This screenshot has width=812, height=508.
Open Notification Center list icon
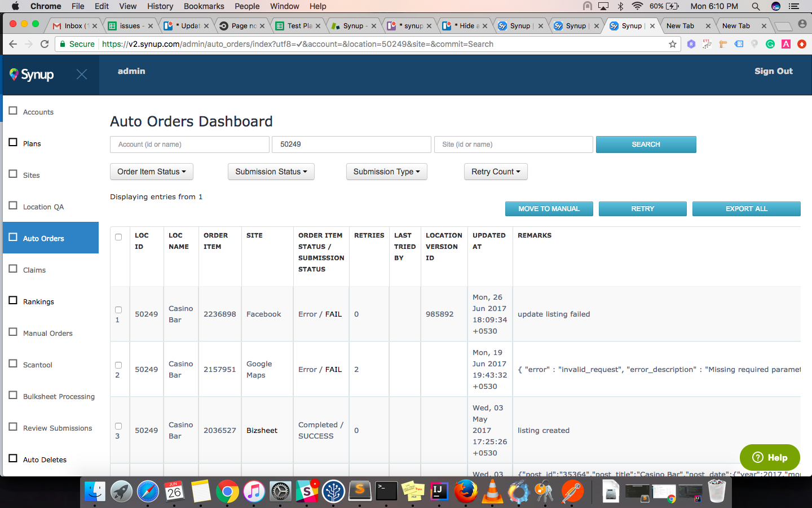tap(794, 6)
